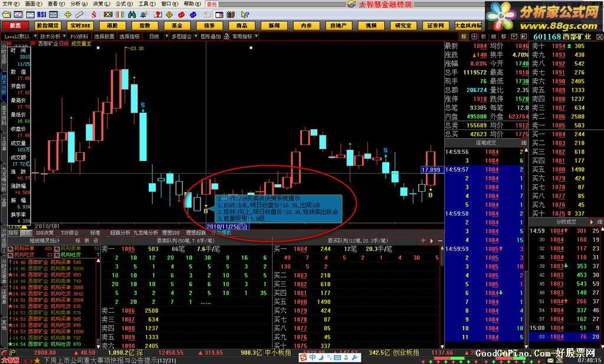Screen dimensions: 604x364
Task: Click the 17.899 price marker on chart
Action: pos(431,170)
